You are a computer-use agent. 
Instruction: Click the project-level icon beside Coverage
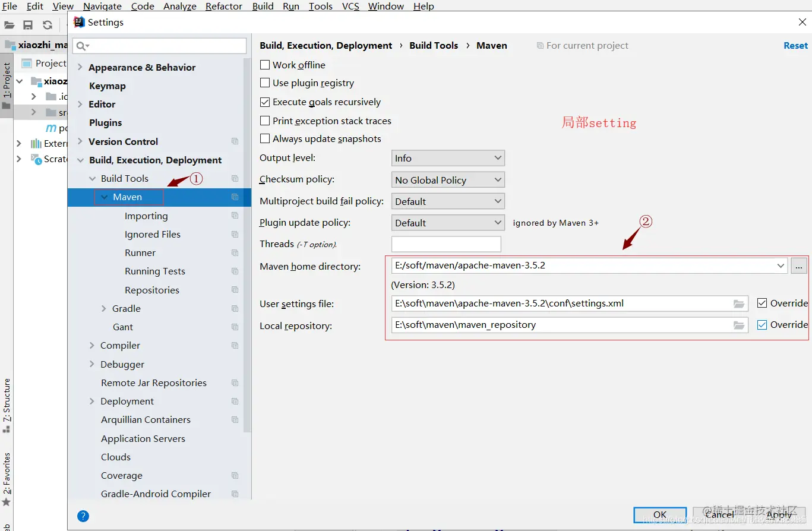pos(235,475)
